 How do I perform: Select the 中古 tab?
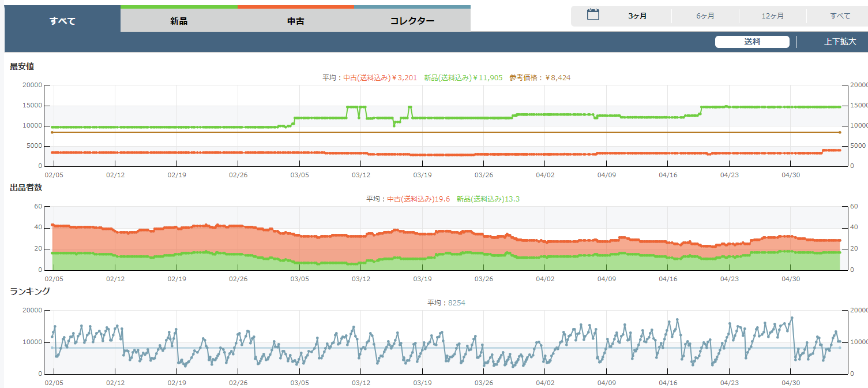pyautogui.click(x=295, y=21)
